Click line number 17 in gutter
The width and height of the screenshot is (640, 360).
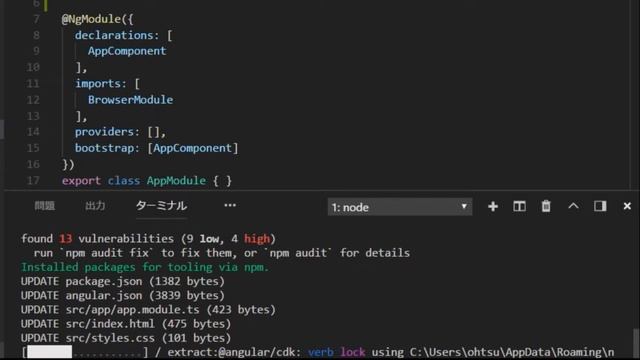33,180
